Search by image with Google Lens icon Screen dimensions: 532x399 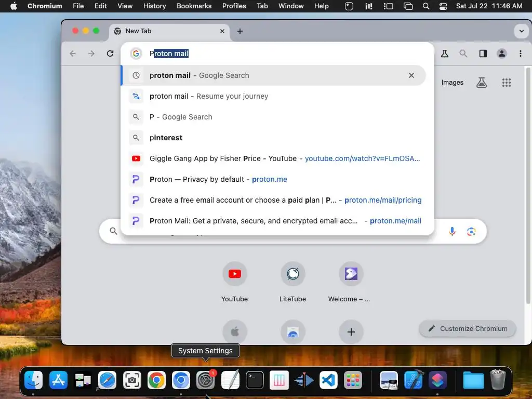point(471,231)
